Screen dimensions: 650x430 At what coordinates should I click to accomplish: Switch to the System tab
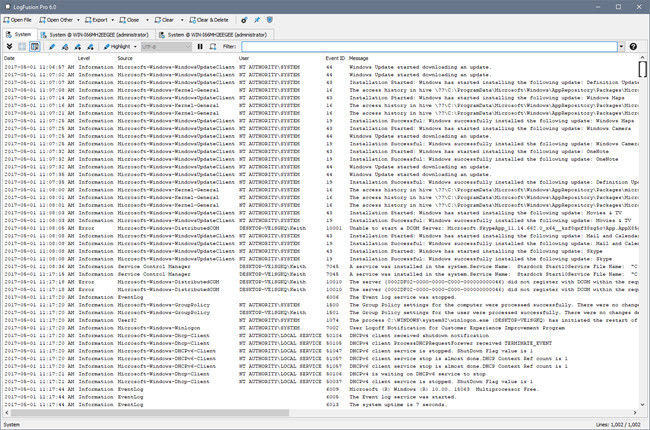(x=19, y=34)
